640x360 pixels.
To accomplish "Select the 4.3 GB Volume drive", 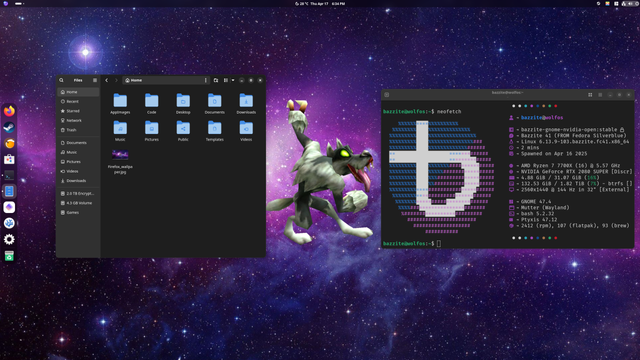I will 78,203.
